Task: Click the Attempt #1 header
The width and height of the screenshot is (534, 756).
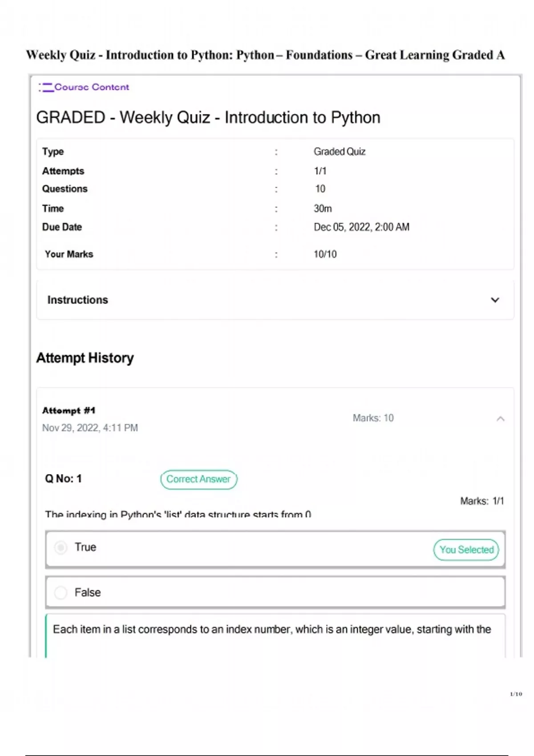Action: point(69,410)
